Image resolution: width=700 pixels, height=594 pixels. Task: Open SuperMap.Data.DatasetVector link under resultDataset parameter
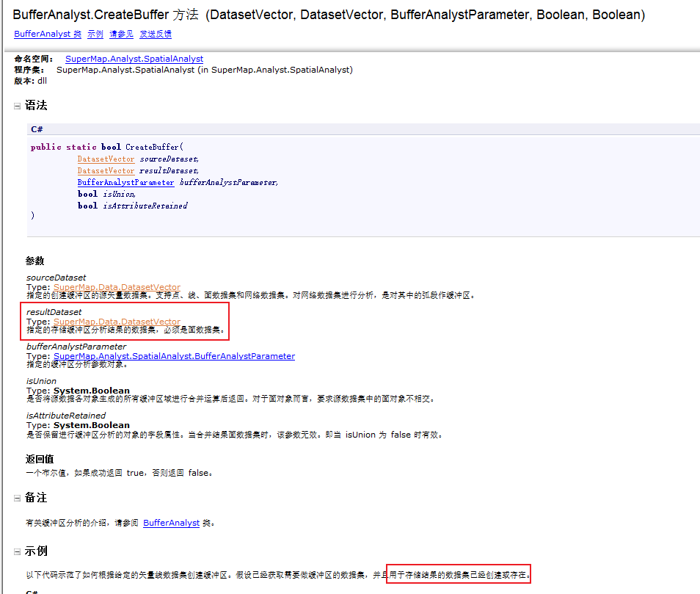tap(117, 321)
